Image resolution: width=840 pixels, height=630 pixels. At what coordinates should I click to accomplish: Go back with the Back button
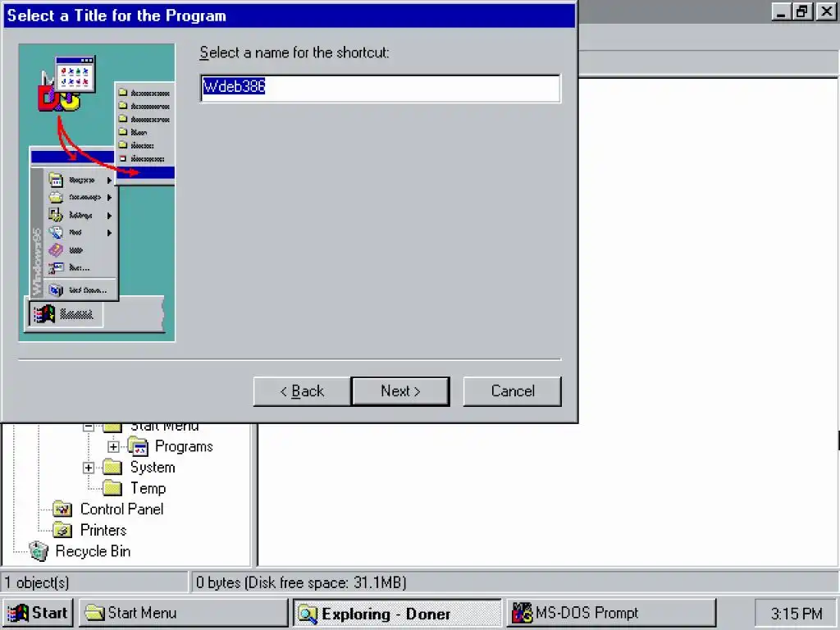click(x=302, y=391)
